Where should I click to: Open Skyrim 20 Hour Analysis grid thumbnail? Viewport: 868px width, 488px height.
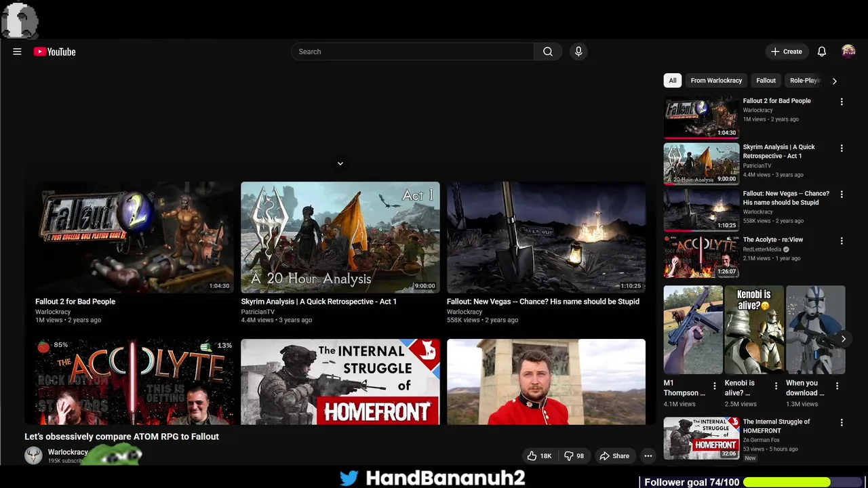pyautogui.click(x=340, y=237)
